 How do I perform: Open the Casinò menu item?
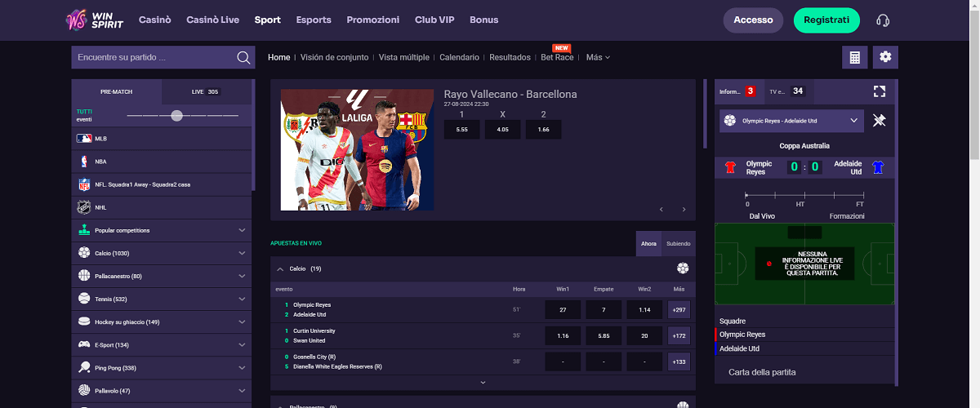[155, 20]
